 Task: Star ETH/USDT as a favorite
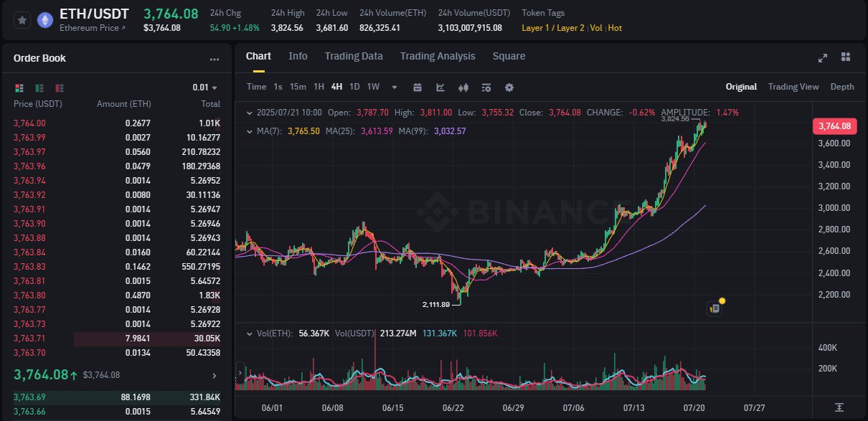(x=22, y=20)
